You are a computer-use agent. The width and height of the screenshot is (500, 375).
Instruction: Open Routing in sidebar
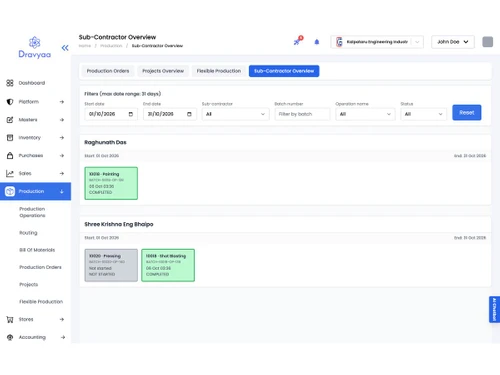(x=28, y=233)
